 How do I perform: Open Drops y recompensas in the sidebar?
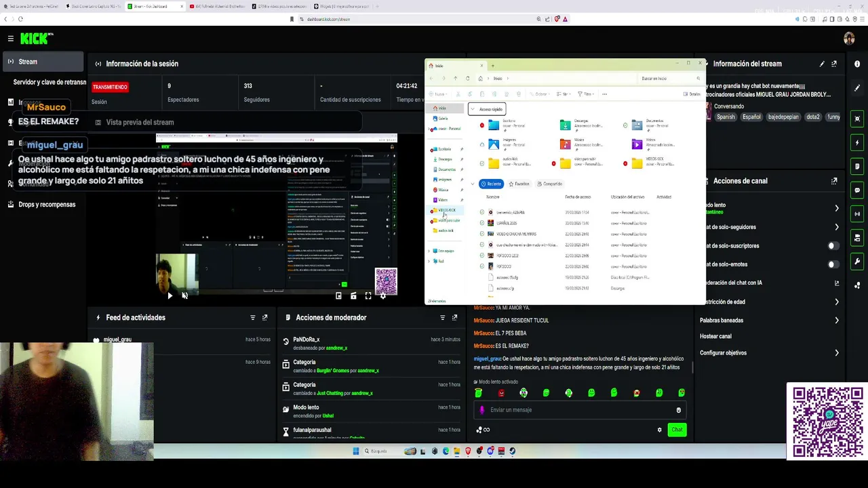pos(42,205)
